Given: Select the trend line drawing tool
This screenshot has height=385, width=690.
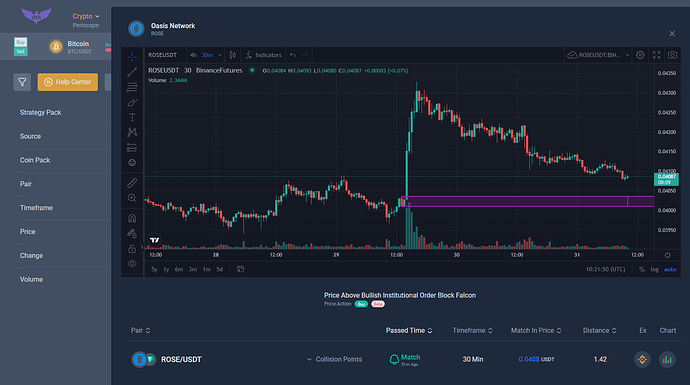Looking at the screenshot, I should click(132, 72).
